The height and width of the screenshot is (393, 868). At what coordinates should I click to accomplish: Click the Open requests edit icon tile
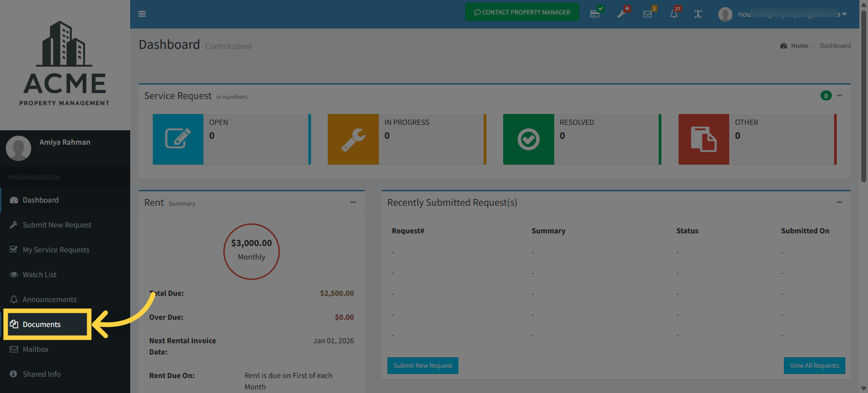pos(178,139)
